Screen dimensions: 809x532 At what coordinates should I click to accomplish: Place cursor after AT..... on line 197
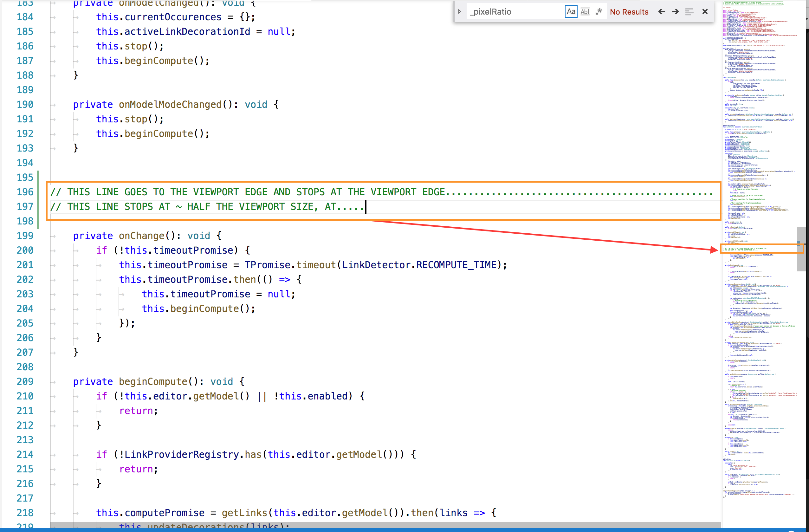point(366,206)
